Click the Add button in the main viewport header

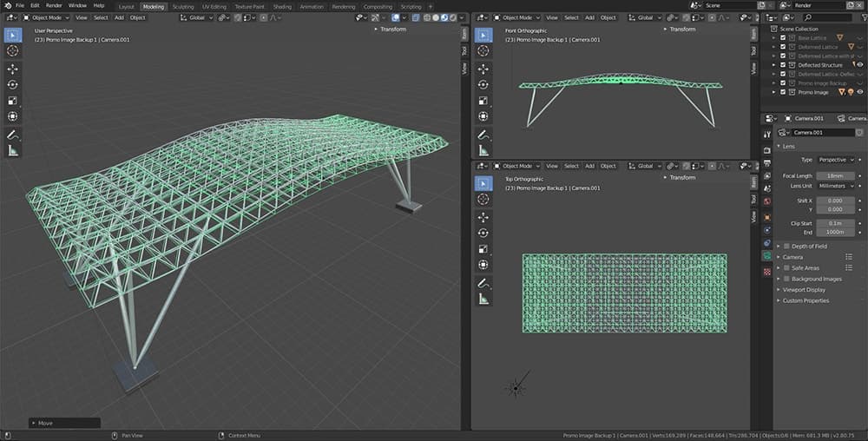(x=119, y=17)
